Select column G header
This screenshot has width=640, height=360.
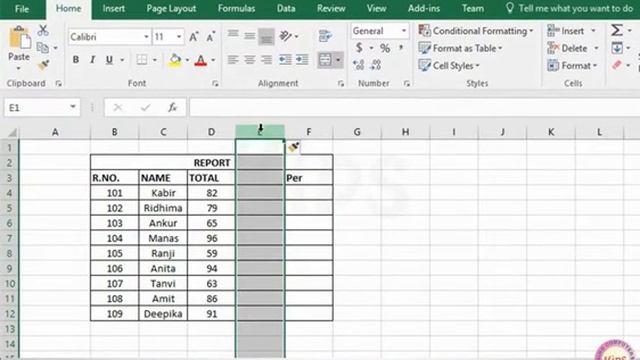(x=357, y=132)
